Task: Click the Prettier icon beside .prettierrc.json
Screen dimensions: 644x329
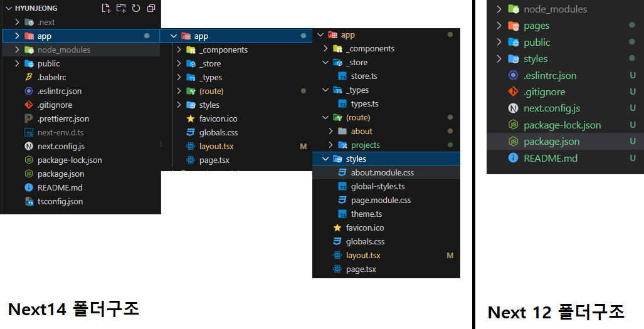Action: tap(29, 118)
